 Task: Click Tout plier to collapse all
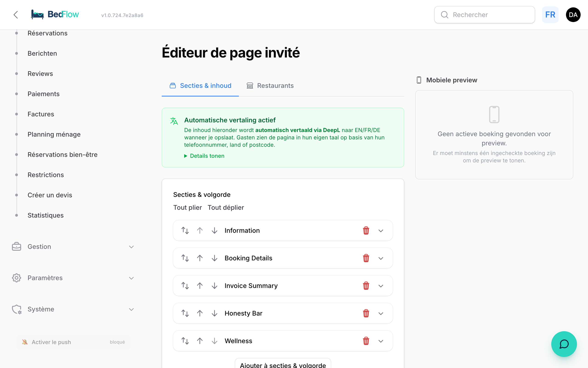187,207
